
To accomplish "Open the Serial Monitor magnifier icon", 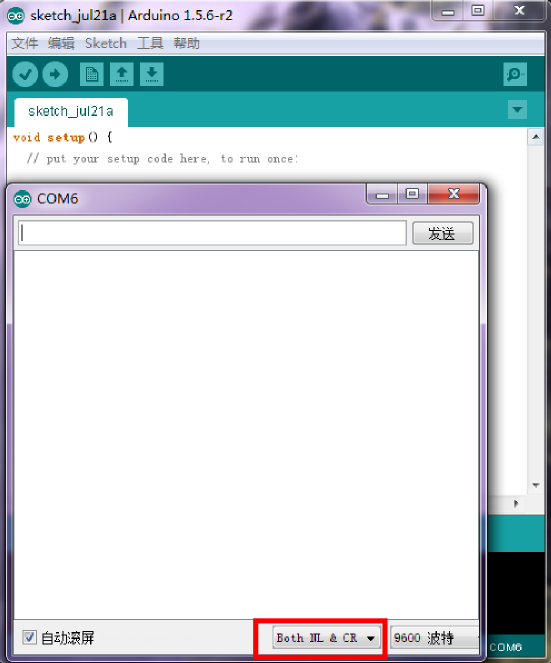I will [x=515, y=74].
